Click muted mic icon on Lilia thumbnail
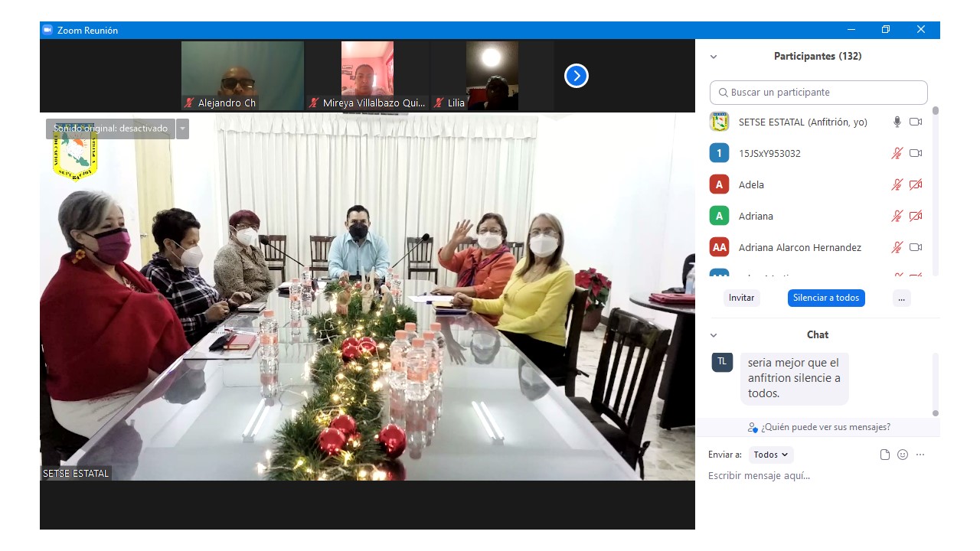 click(439, 103)
